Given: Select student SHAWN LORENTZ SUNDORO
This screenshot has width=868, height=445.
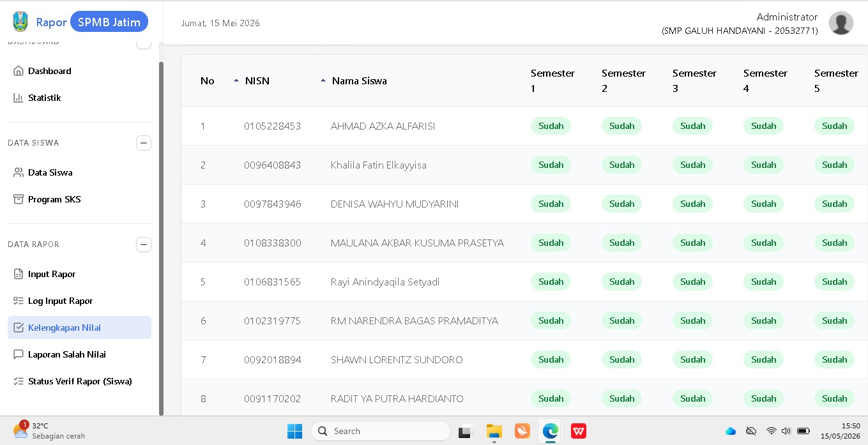Looking at the screenshot, I should click(397, 360).
